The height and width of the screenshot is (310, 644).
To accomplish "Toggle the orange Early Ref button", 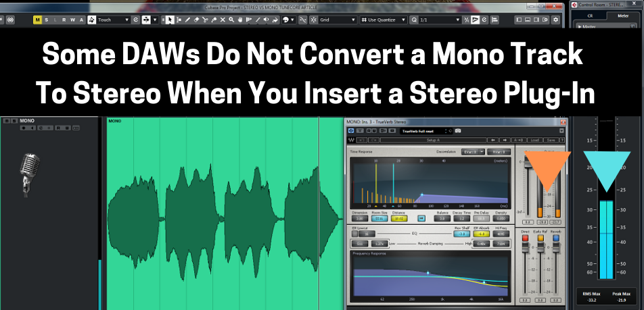I will pyautogui.click(x=541, y=238).
